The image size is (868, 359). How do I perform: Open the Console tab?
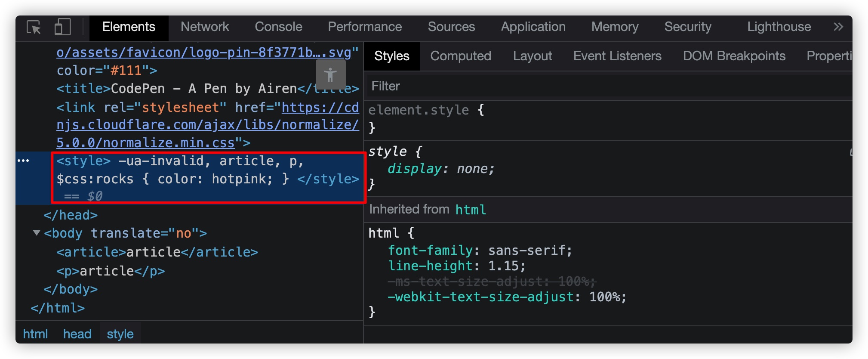(x=278, y=27)
